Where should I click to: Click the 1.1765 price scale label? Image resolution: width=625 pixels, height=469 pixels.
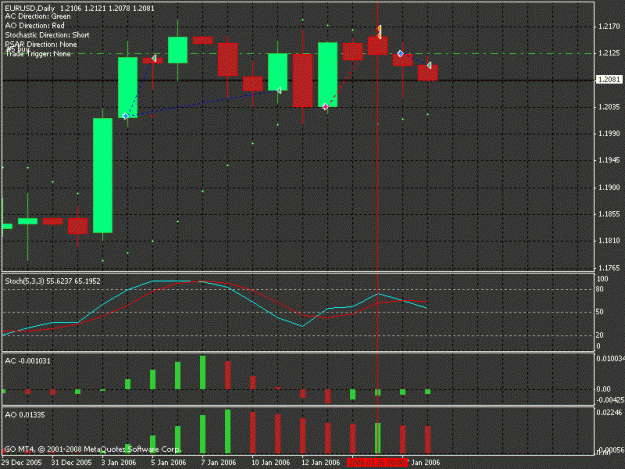coord(609,268)
